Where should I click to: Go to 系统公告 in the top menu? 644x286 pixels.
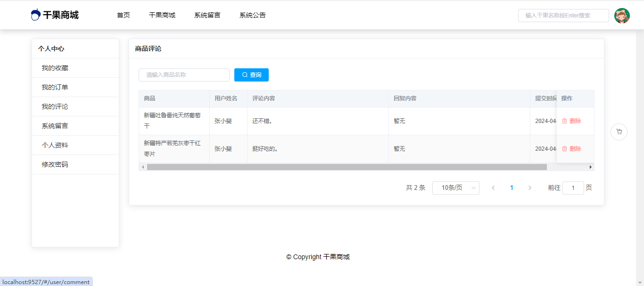[252, 15]
